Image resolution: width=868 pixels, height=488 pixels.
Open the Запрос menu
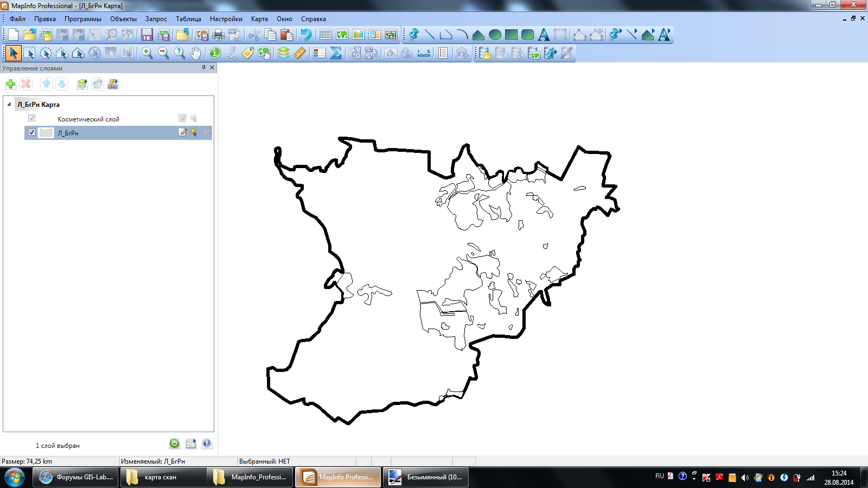click(156, 19)
